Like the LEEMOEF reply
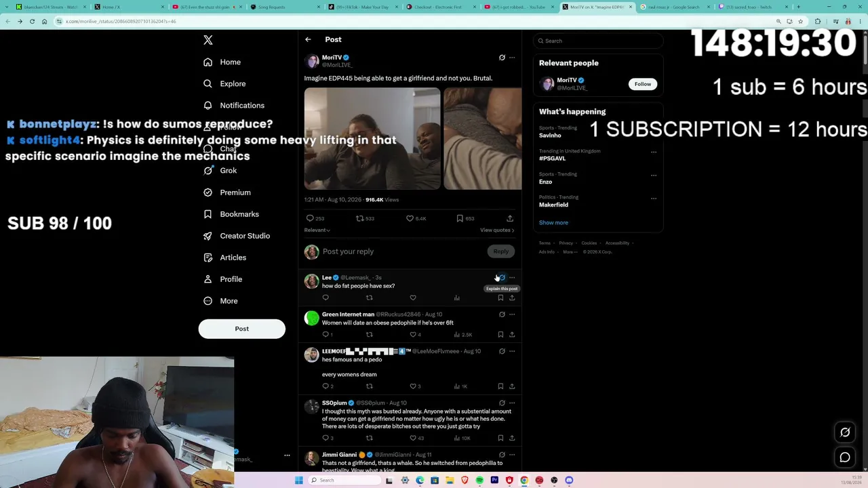 413,386
